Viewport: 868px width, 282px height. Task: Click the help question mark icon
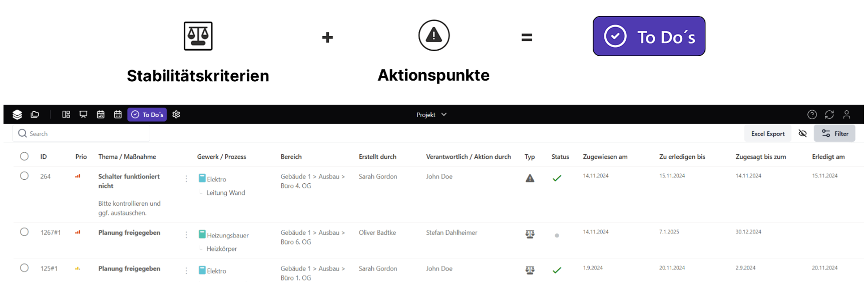coord(812,115)
